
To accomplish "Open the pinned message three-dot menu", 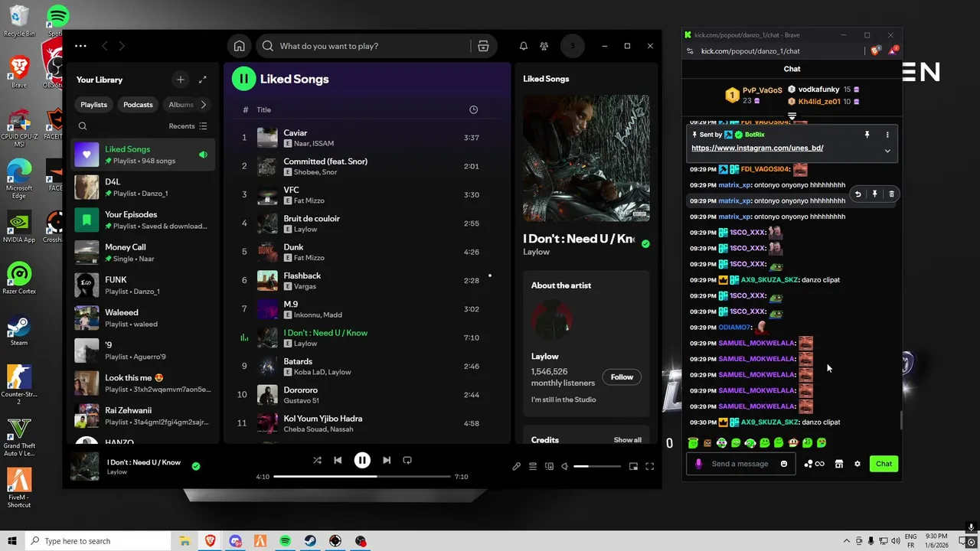I will tap(887, 135).
